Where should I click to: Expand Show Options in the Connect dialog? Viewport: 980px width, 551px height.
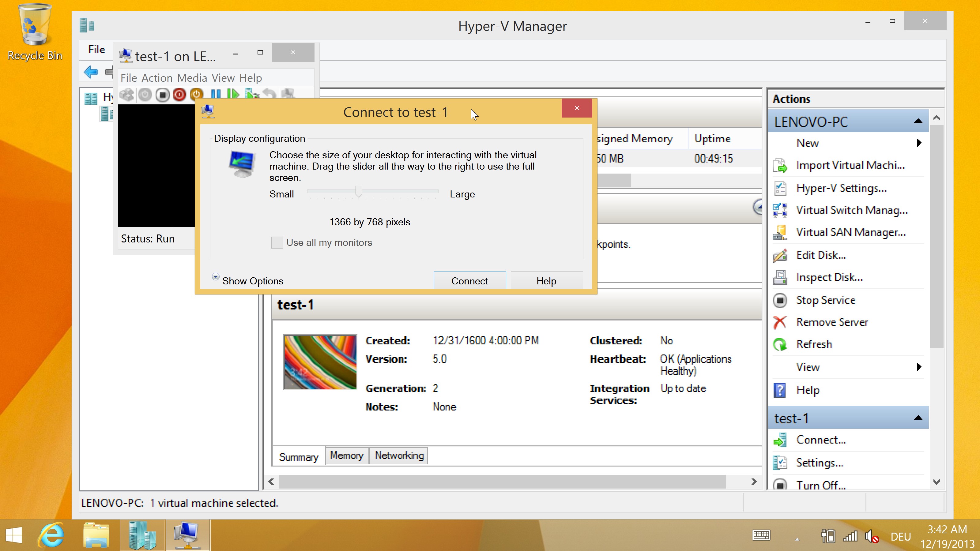(248, 281)
